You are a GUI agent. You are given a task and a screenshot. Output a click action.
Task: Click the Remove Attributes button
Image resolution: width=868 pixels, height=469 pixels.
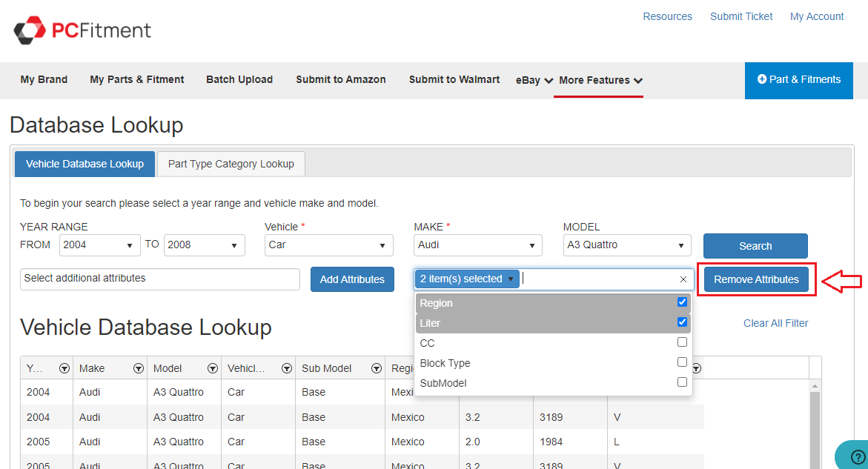click(x=756, y=279)
